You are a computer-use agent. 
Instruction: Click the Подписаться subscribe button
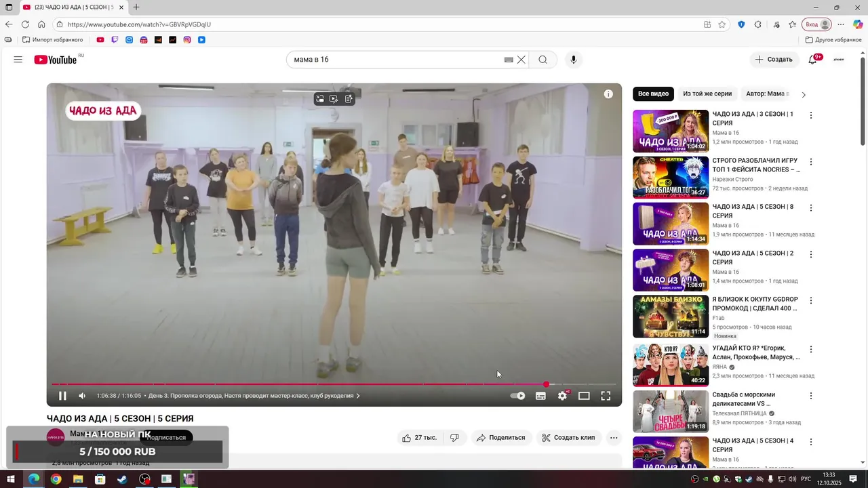tap(166, 437)
